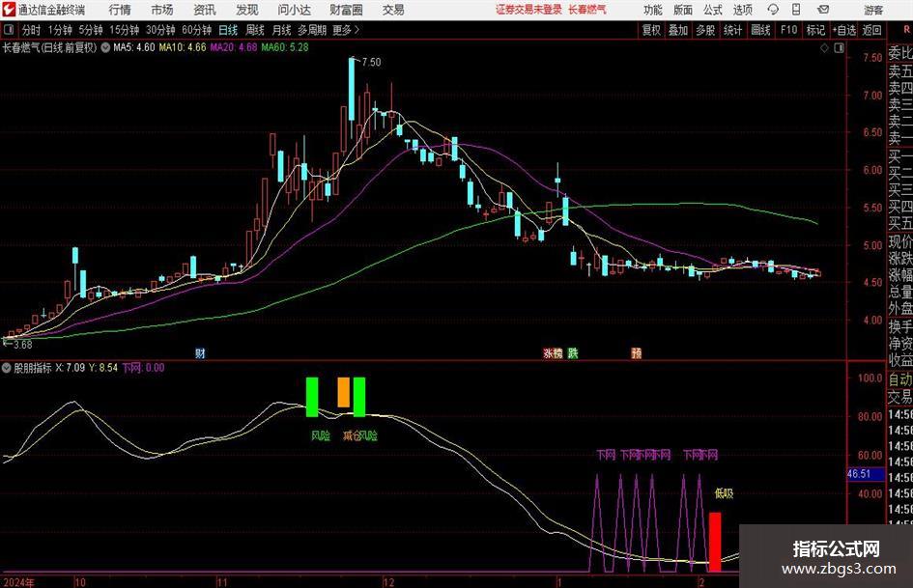The image size is (913, 588).
Task: Click the 涨 marker below the chart
Action: click(548, 353)
